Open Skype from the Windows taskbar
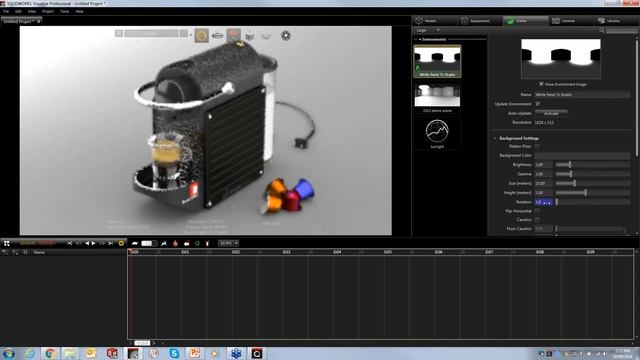Image resolution: width=640 pixels, height=360 pixels. pyautogui.click(x=174, y=353)
